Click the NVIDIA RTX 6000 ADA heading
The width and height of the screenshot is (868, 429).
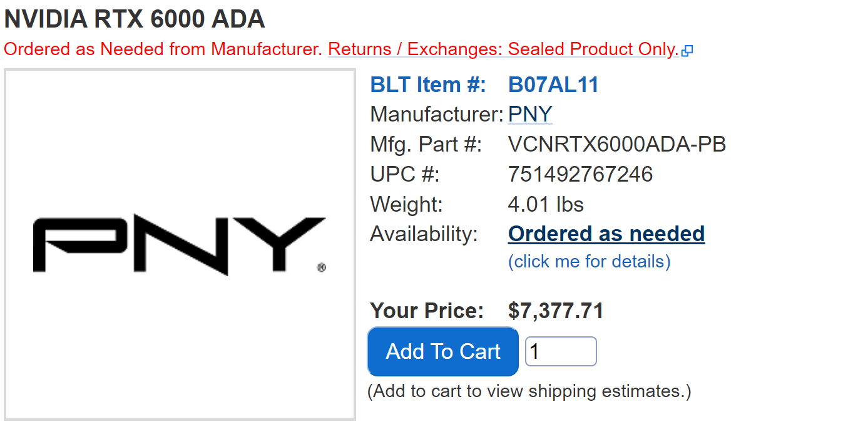point(135,19)
